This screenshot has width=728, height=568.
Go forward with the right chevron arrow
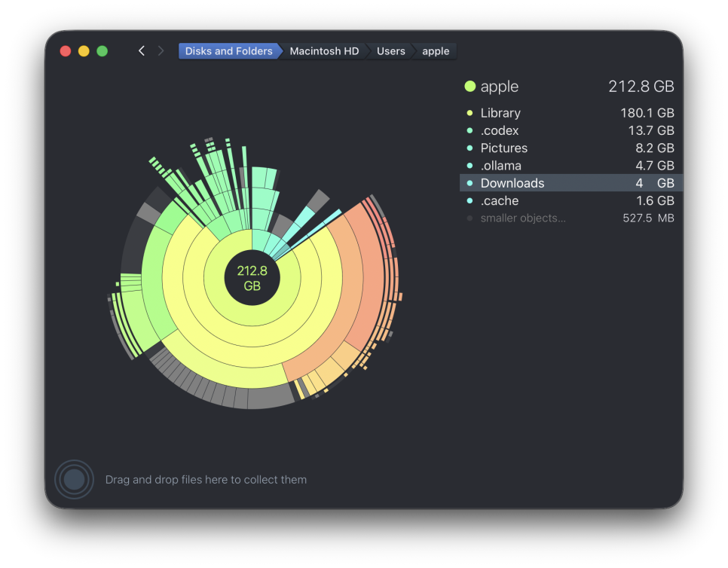(161, 51)
